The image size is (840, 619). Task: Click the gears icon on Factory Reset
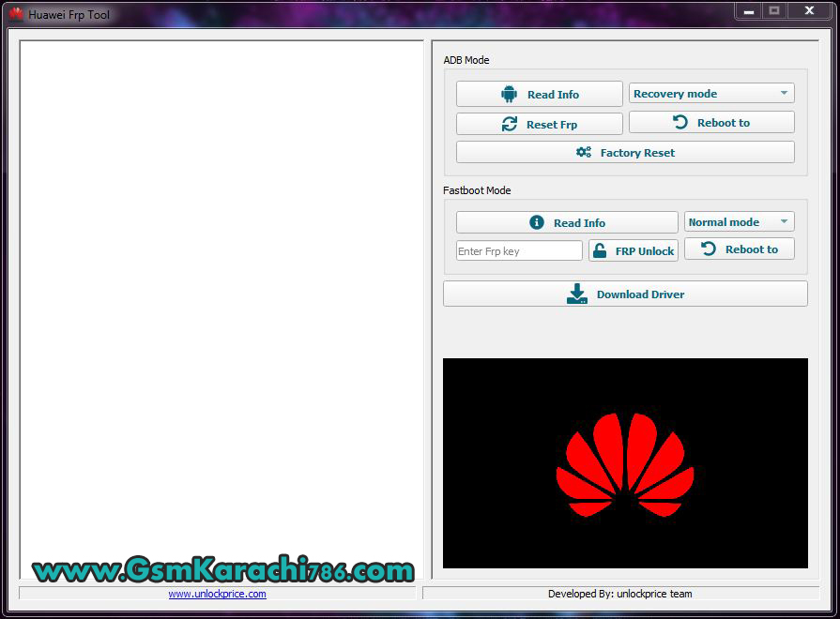pyautogui.click(x=584, y=153)
